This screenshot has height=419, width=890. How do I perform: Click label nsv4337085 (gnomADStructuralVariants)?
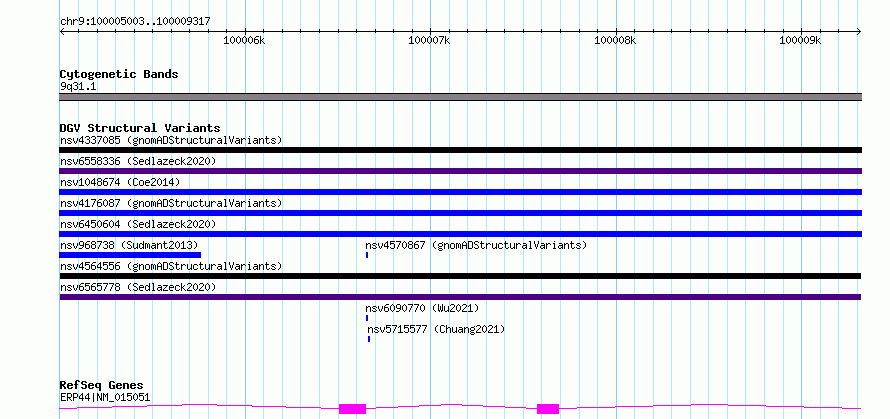click(171, 140)
